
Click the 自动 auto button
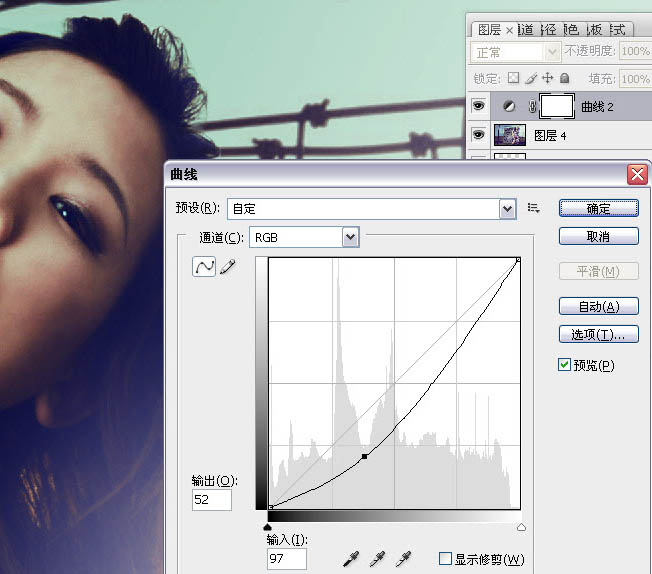pos(598,306)
